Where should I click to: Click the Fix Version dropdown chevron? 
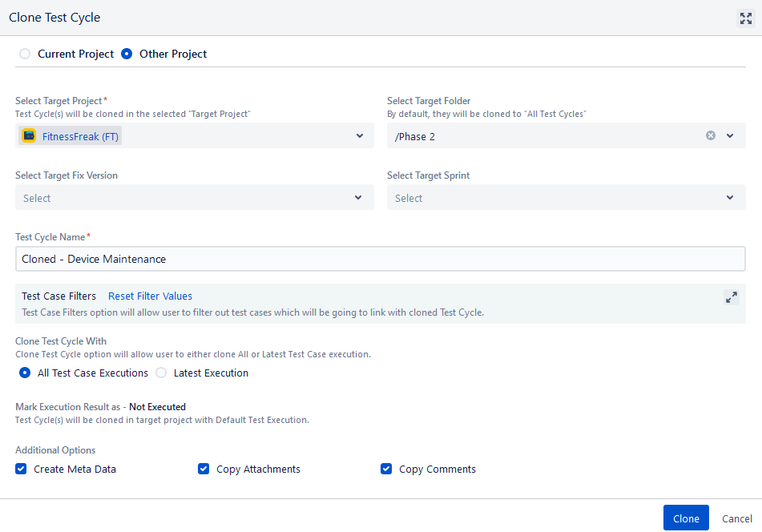point(358,197)
